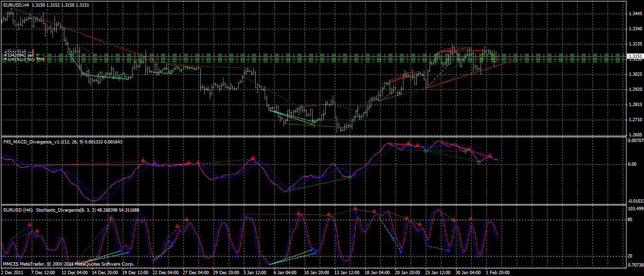The height and width of the screenshot is (276, 644).
Task: Click the 1.2605 price scale label
Action: point(635,134)
